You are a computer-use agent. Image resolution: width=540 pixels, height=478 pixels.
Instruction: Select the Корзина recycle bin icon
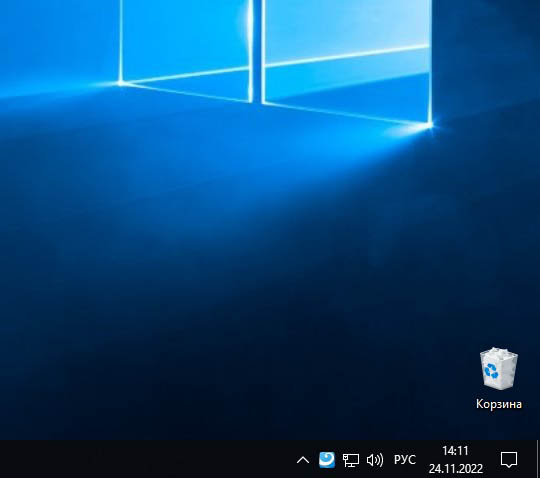pyautogui.click(x=499, y=378)
